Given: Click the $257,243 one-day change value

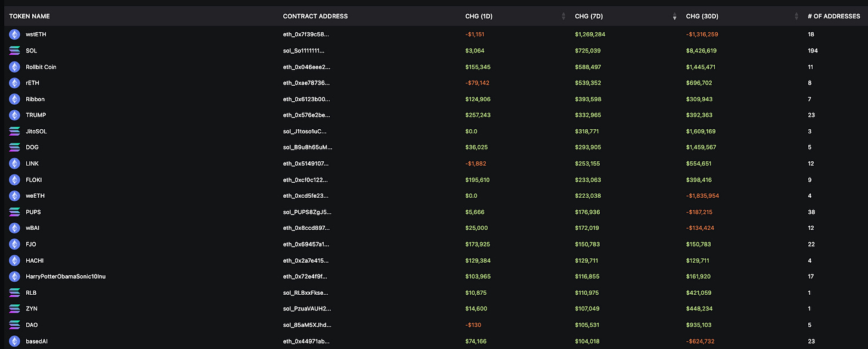Looking at the screenshot, I should 478,115.
